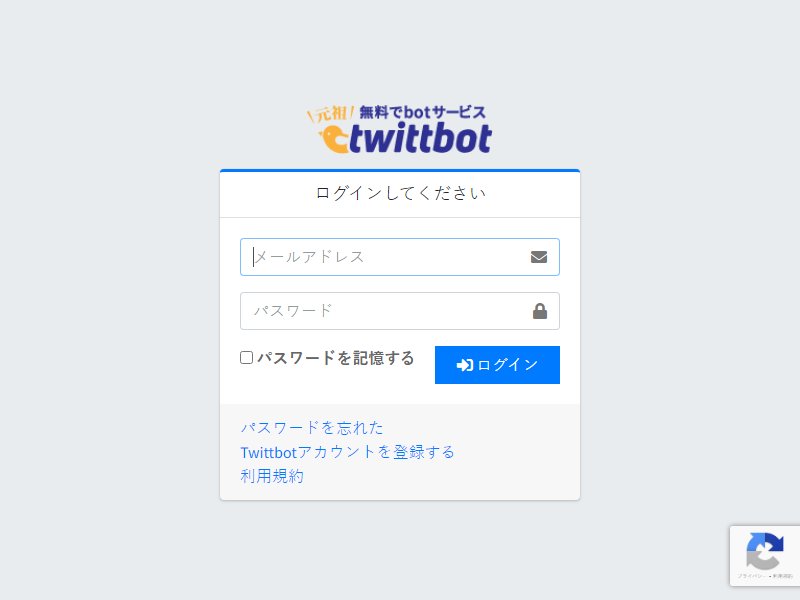Open the パスワードを忘れた link

click(312, 427)
